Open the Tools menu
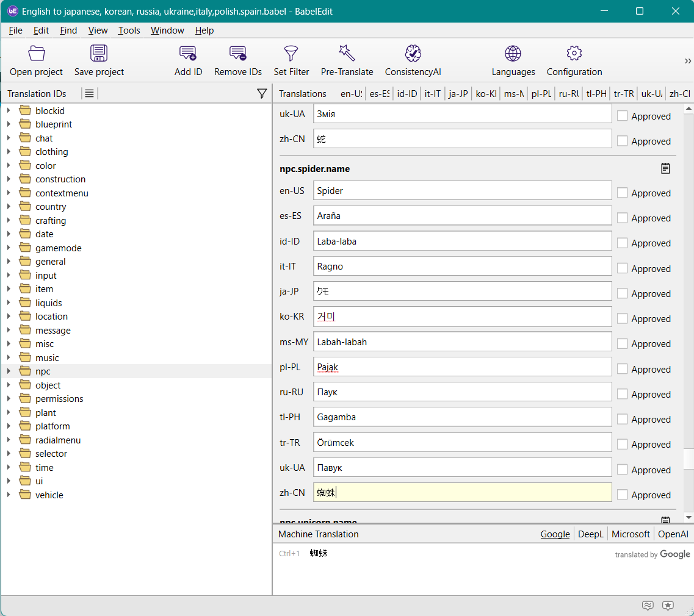The image size is (694, 616). pos(129,30)
